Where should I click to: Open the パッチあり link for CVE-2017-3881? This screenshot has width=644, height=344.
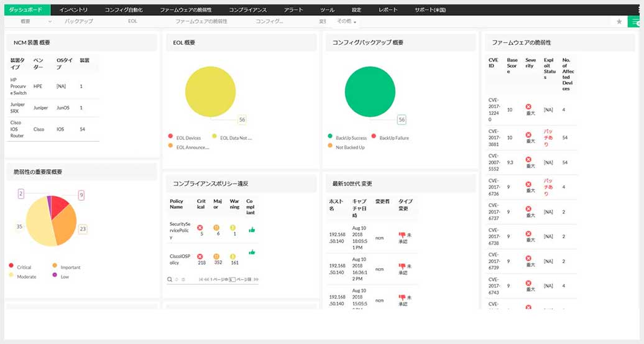click(x=548, y=137)
